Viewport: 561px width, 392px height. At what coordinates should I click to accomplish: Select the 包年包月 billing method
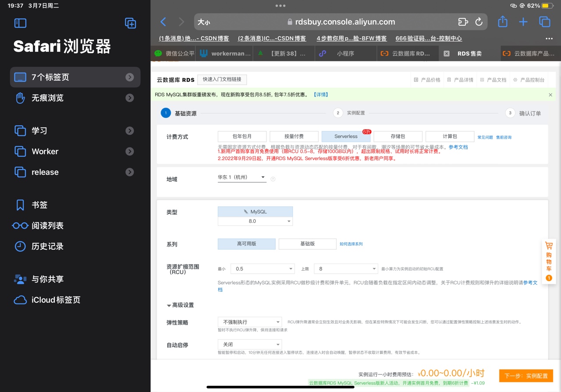click(x=242, y=136)
